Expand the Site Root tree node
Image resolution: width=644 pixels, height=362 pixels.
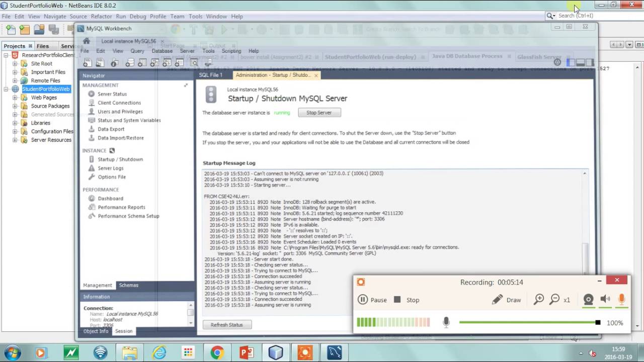tap(15, 64)
